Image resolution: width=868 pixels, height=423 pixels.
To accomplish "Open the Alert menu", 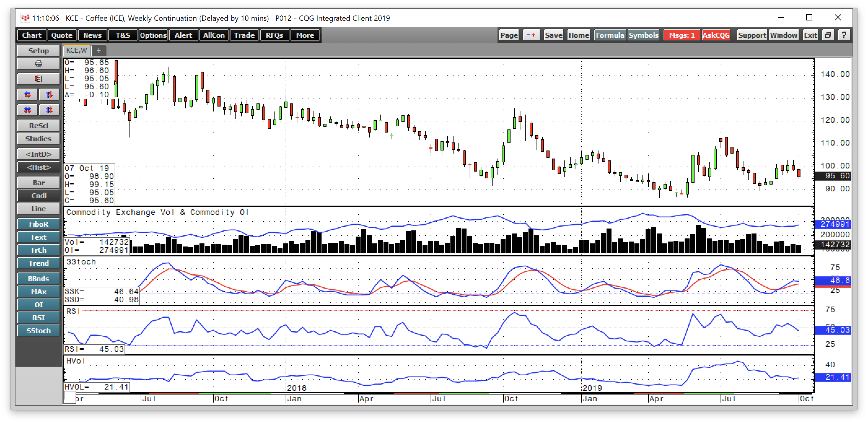I will point(183,35).
